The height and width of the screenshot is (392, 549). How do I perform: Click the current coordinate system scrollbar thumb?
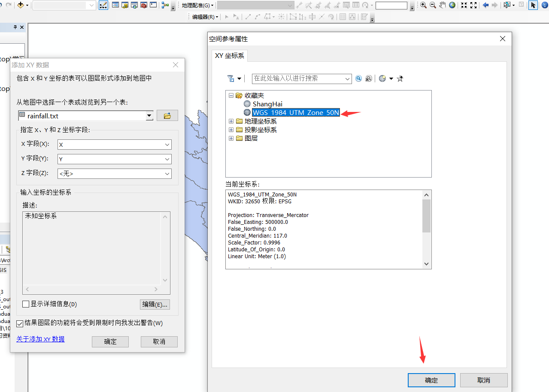(426, 215)
